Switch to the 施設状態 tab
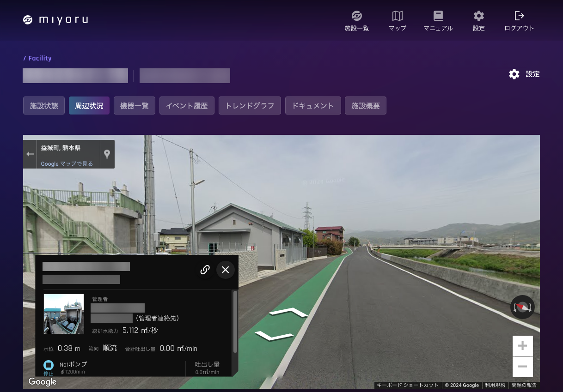This screenshot has height=392, width=563. click(x=44, y=106)
